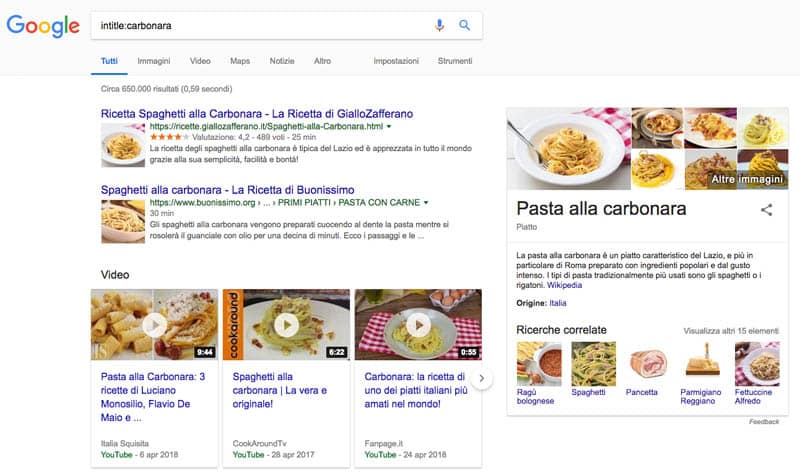
Task: Click the rating stars in the GialloZafferano result
Action: tap(169, 137)
